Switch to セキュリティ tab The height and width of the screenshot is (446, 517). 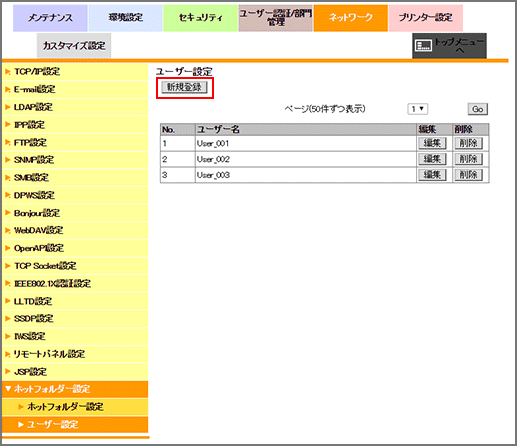(x=200, y=18)
